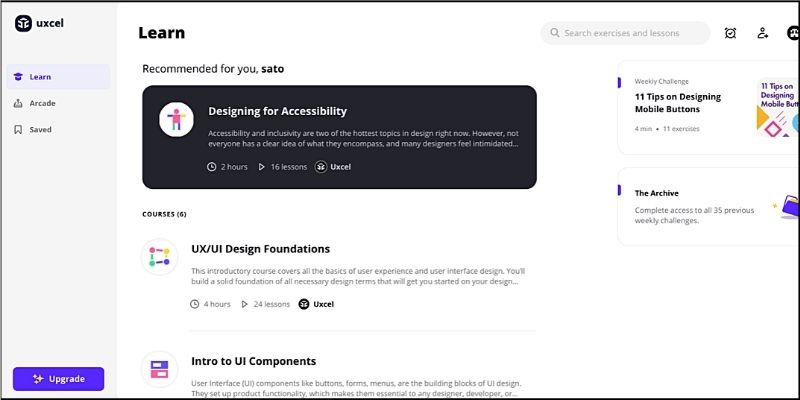The width and height of the screenshot is (800, 400).
Task: Open the alarm clock reminders icon
Action: (730, 33)
